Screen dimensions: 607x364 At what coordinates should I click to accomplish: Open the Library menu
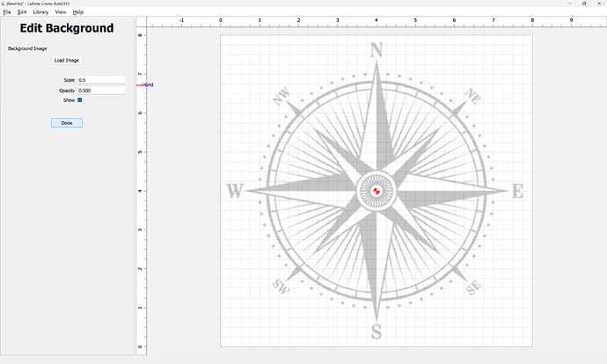pyautogui.click(x=40, y=12)
